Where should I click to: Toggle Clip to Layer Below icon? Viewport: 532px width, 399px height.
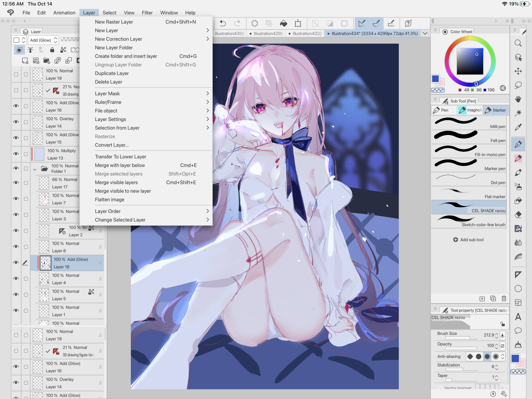[x=19, y=50]
